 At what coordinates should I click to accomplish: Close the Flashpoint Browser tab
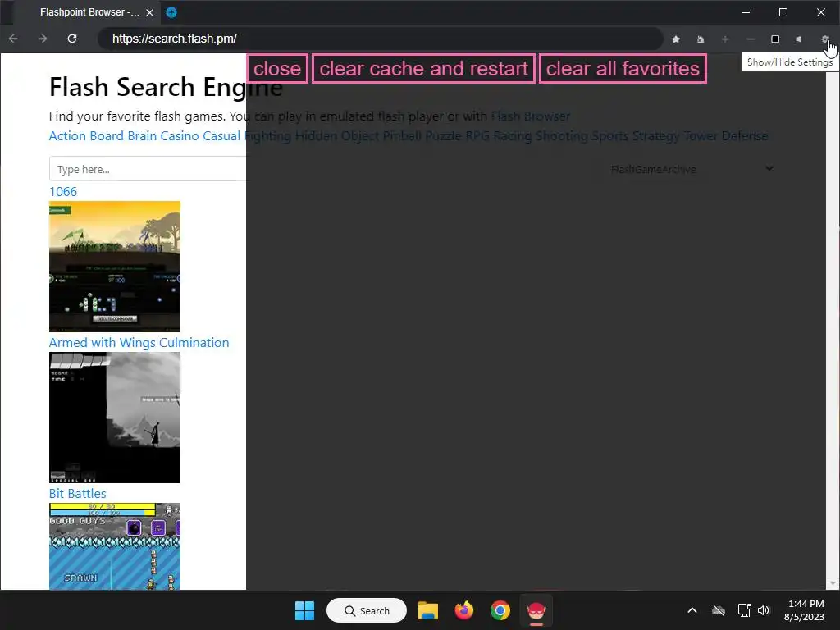click(x=150, y=12)
